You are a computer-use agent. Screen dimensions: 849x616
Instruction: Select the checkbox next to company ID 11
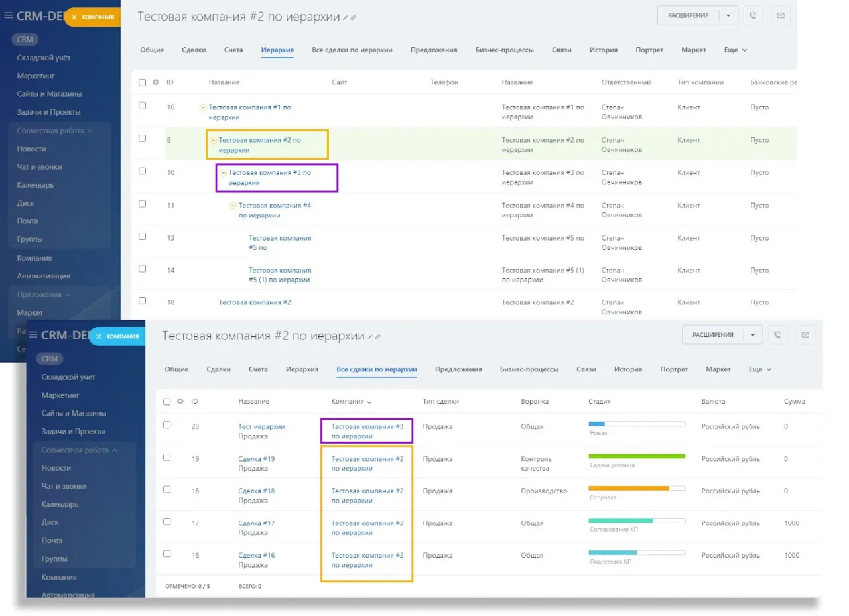pos(142,204)
